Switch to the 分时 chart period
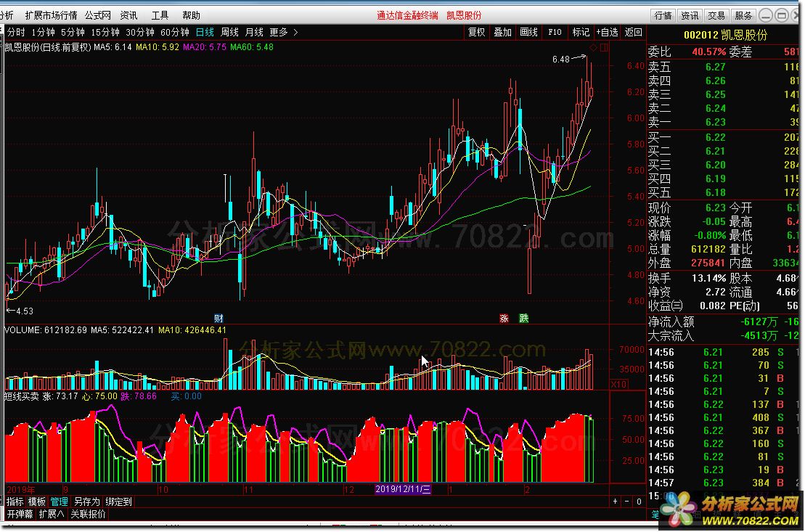The image size is (805, 532). coord(16,33)
